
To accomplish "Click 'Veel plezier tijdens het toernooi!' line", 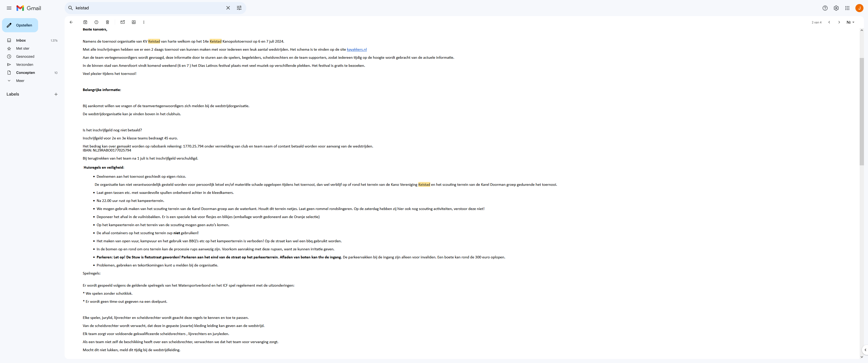I will coord(110,74).
